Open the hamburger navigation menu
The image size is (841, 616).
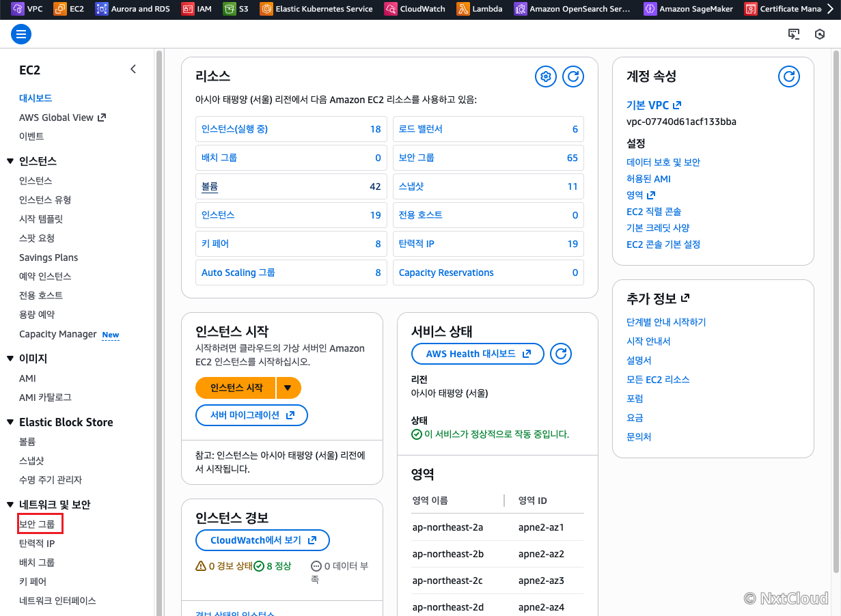click(x=21, y=34)
